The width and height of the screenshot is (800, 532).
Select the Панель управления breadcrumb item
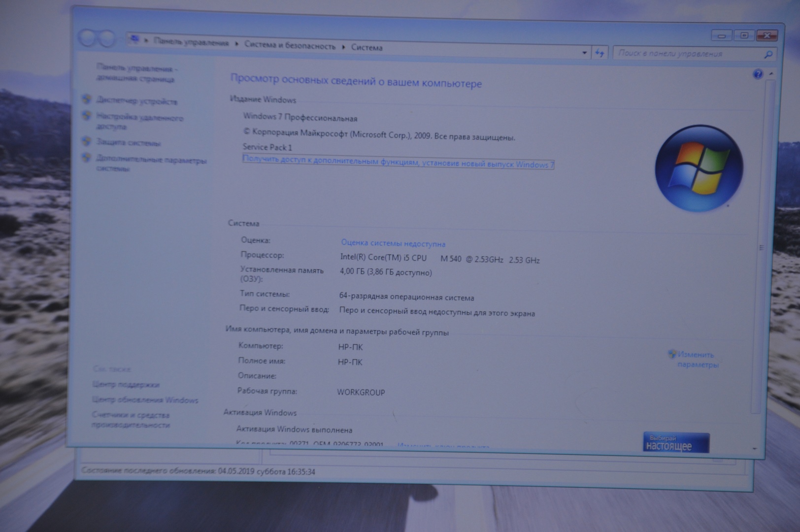(x=191, y=42)
